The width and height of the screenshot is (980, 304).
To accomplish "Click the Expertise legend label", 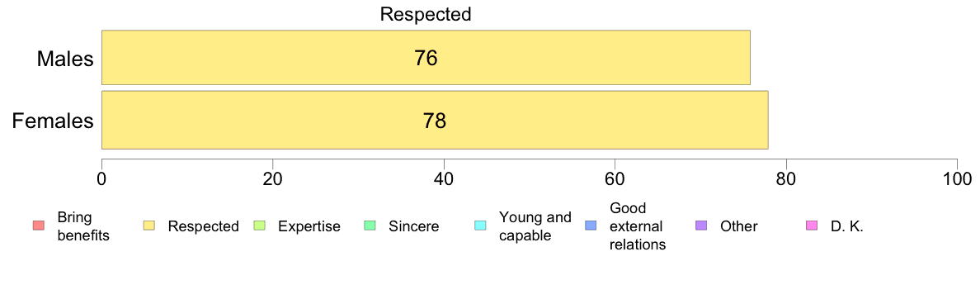I will (x=309, y=226).
